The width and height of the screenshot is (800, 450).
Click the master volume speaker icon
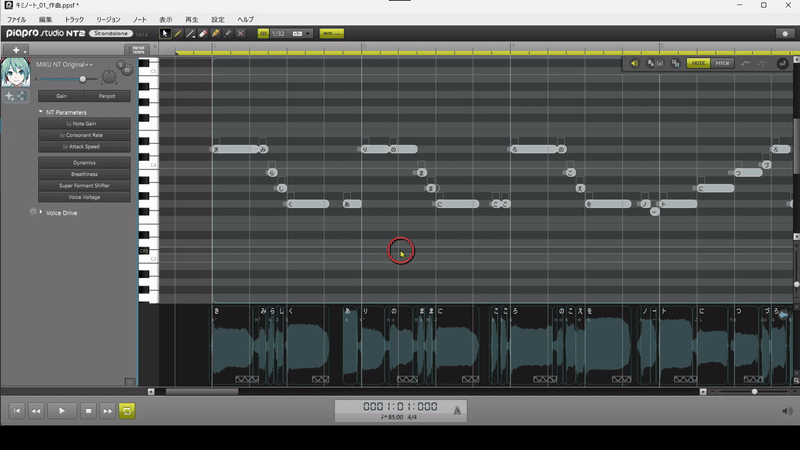(787, 411)
